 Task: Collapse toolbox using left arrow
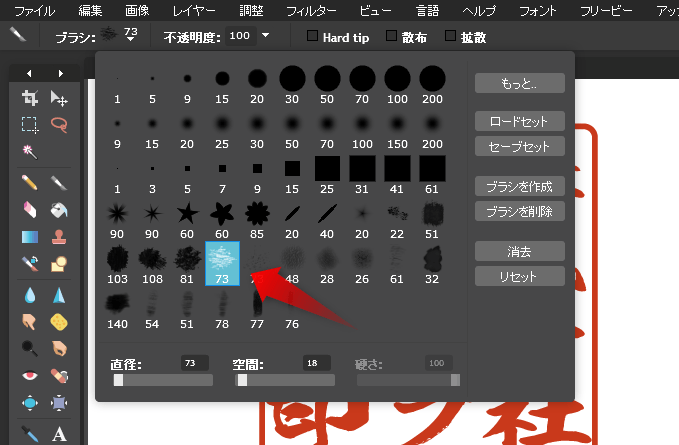click(29, 74)
